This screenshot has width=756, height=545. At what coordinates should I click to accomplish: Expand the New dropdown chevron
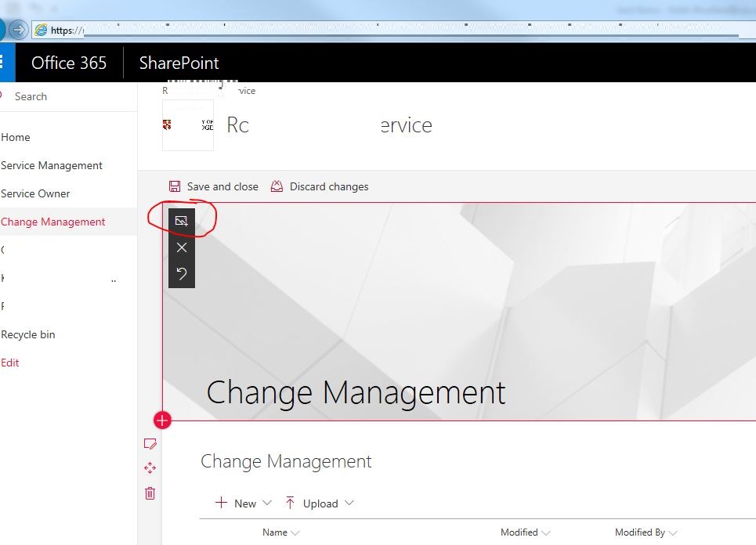[x=266, y=503]
